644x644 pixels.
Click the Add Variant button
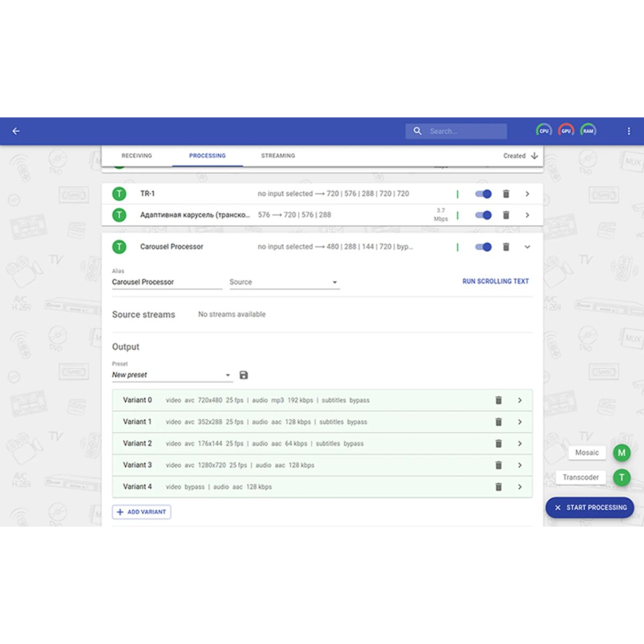[x=142, y=512]
